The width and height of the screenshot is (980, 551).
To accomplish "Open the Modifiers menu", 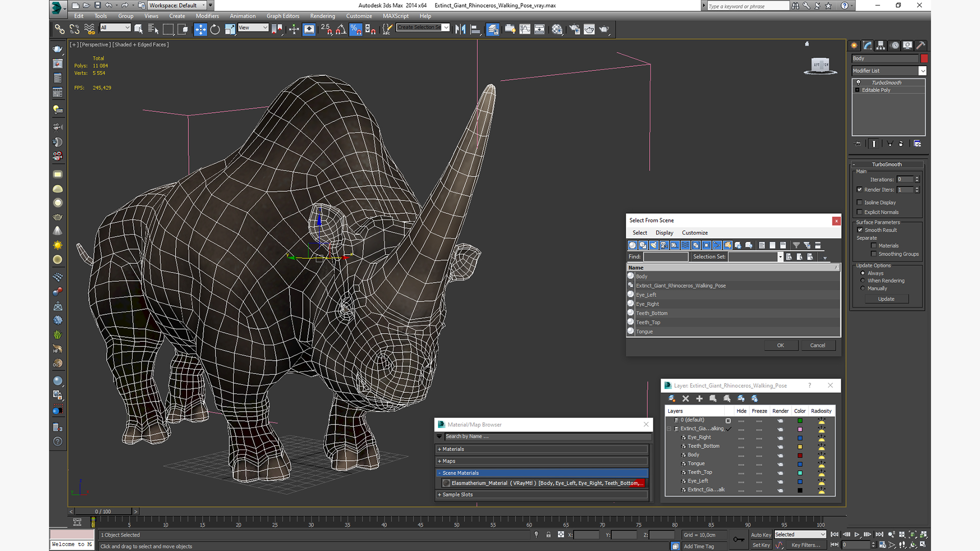I will tap(207, 16).
